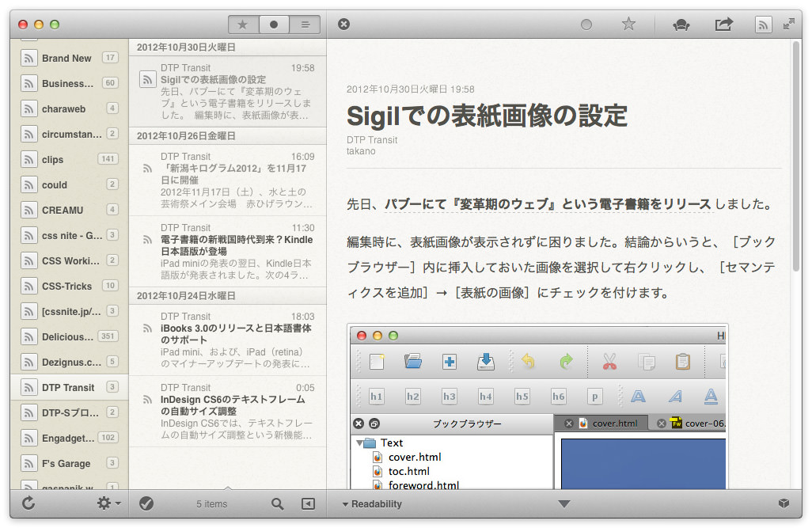Select the CREAMU feed

point(70,211)
